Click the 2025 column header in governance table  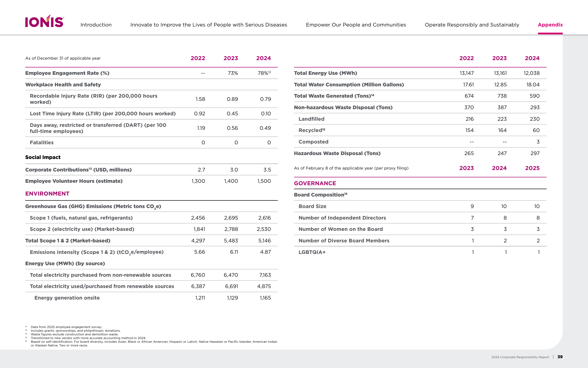tap(532, 168)
